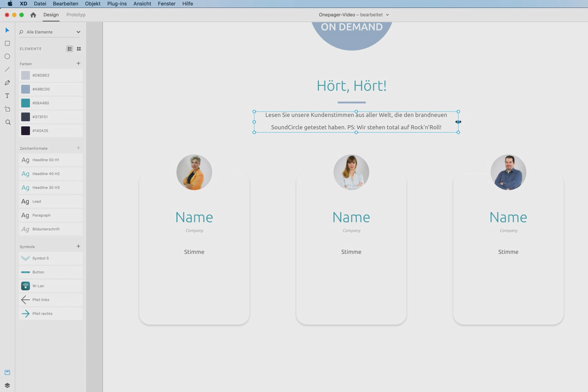Add a new color with Farben plus

point(78,63)
